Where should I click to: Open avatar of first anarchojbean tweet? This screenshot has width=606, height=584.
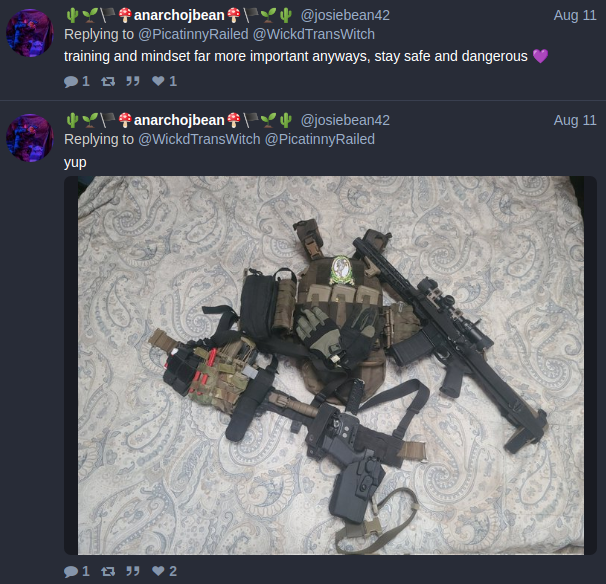tap(30, 33)
